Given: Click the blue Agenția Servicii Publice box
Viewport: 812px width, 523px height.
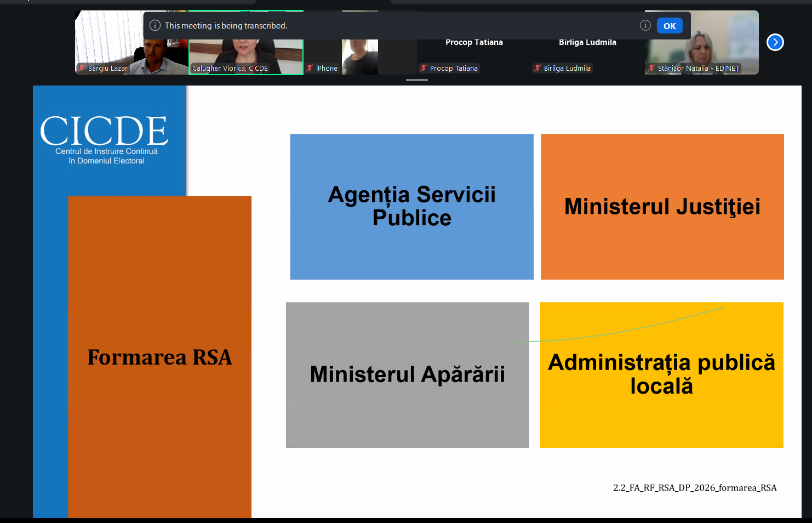Looking at the screenshot, I should (x=412, y=207).
